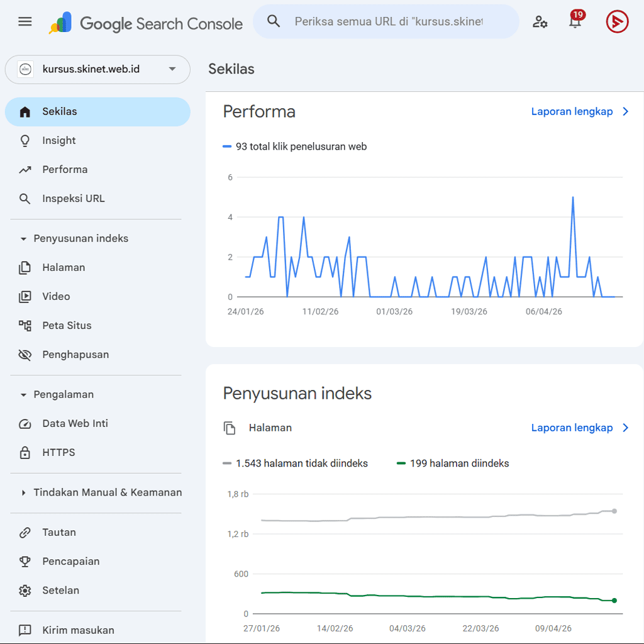Click the Performa card title

tap(259, 112)
